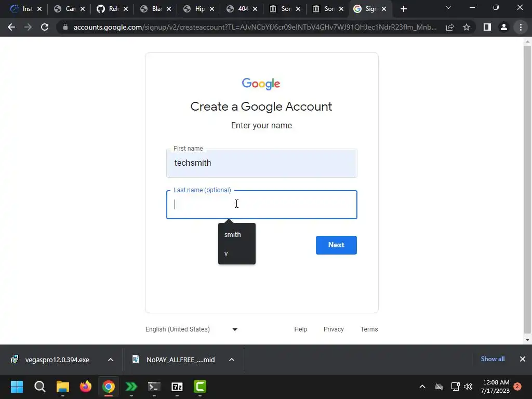Image resolution: width=532 pixels, height=399 pixels.
Task: Open the Chrome three-dot menu
Action: click(521, 27)
